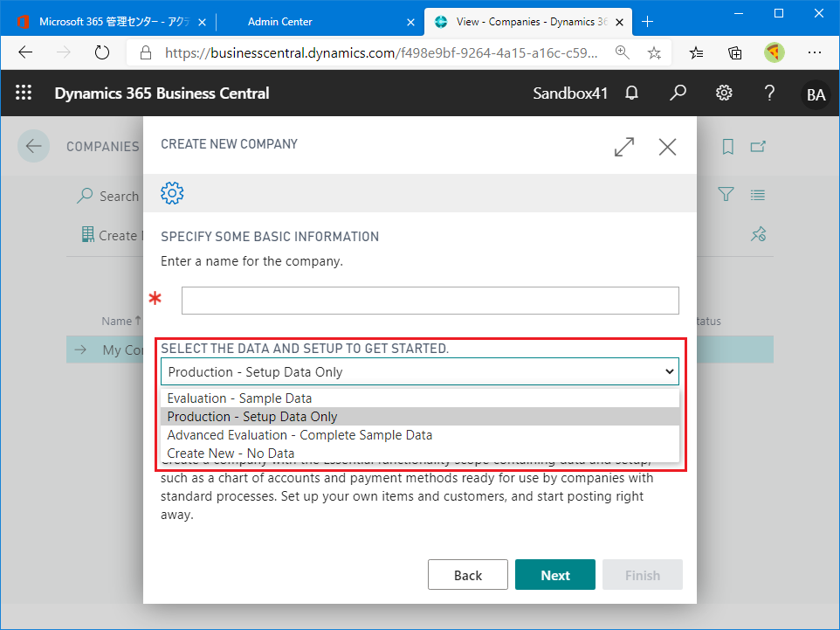Toggle the filter pane on Companies
This screenshot has width=840, height=630.
click(726, 194)
